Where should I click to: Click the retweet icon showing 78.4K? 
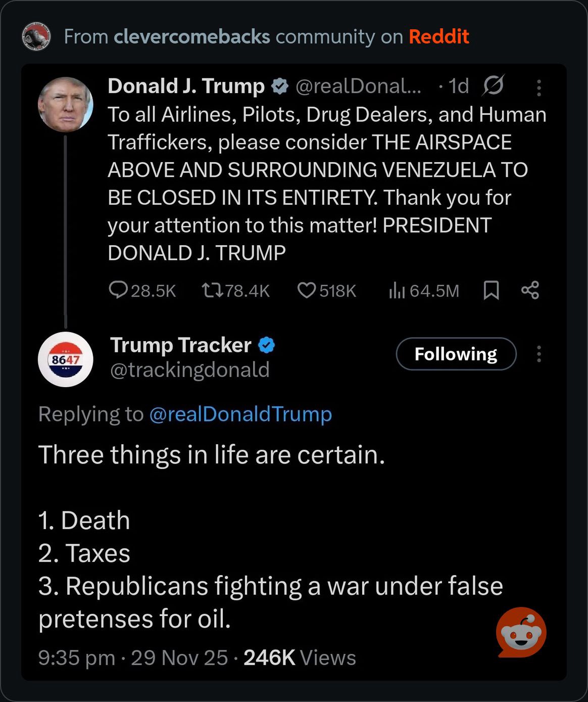tap(212, 290)
